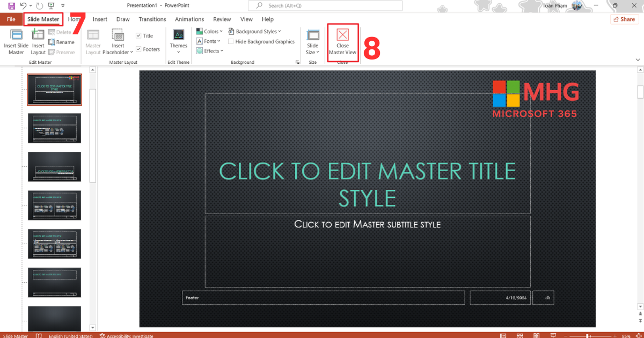
Task: Start slideshow from beginning icon
Action: (x=51, y=6)
